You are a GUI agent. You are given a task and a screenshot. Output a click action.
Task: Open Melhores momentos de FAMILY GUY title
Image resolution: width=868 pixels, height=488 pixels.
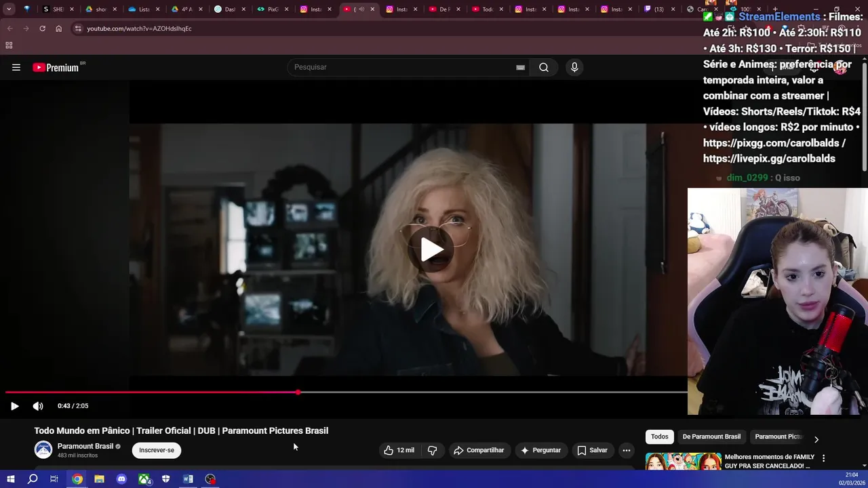point(769,462)
